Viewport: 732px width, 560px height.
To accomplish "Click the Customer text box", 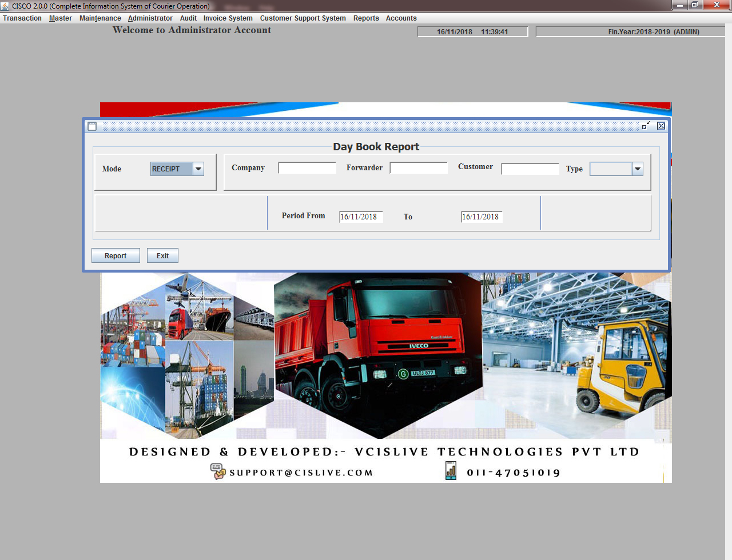I will [530, 169].
